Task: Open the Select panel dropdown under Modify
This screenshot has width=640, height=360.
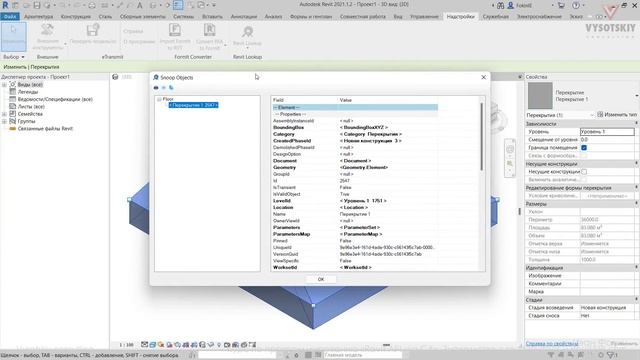Action: pyautogui.click(x=13, y=57)
